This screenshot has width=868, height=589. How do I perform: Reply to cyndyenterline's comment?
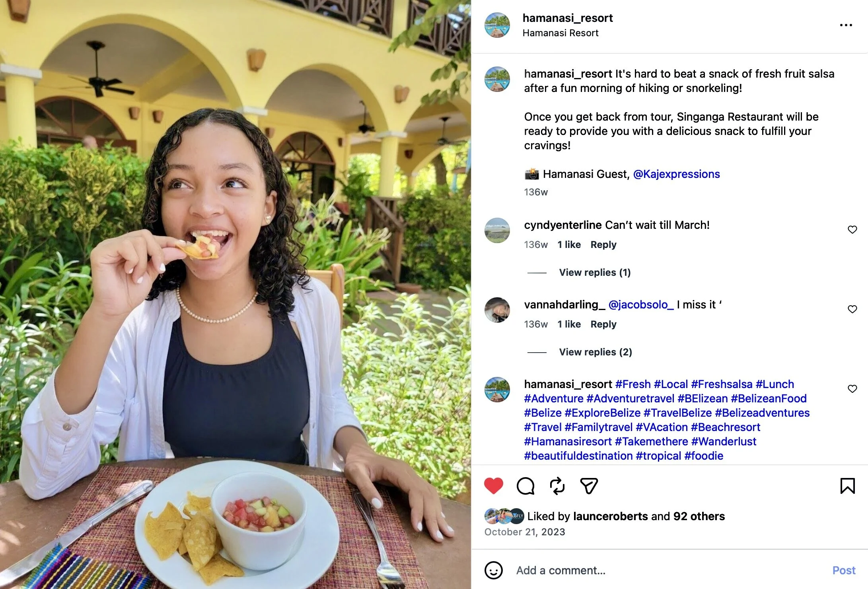pos(603,245)
